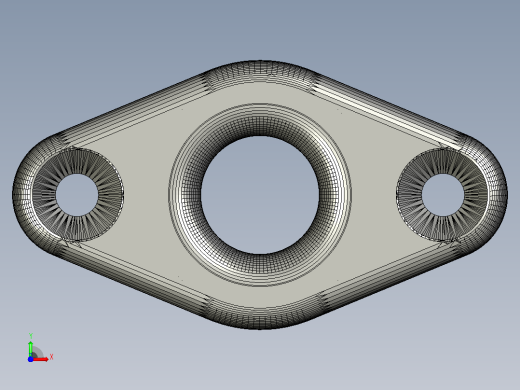Select the right countersunk bolt hole
The image size is (520, 390).
point(443,195)
